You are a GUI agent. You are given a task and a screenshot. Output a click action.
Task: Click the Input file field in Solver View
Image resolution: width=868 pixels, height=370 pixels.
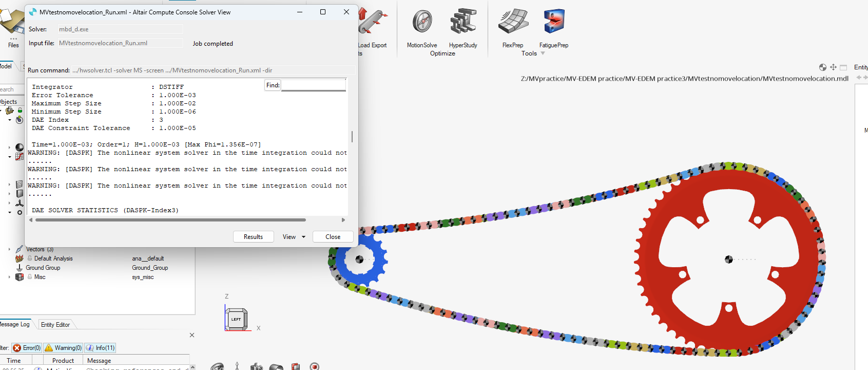[x=120, y=43]
